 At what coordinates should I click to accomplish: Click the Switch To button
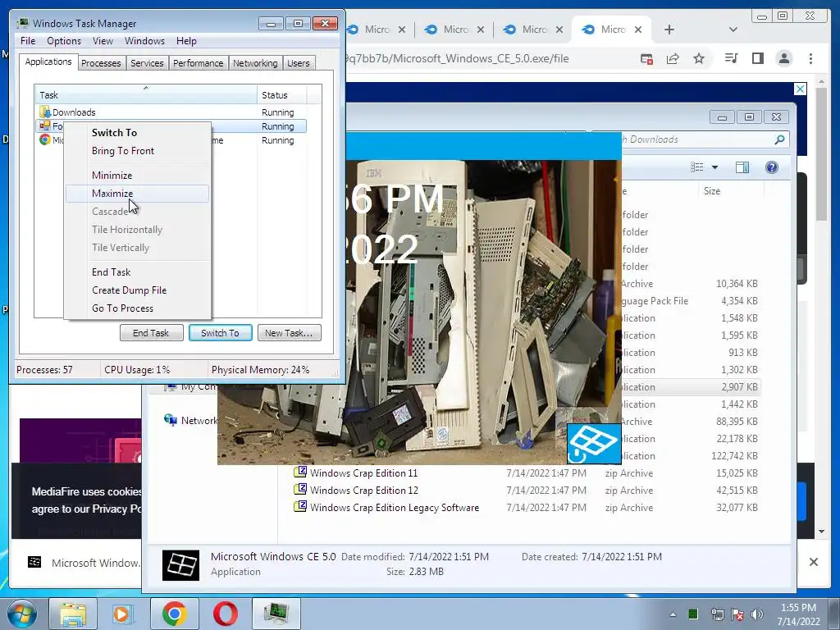tap(220, 333)
